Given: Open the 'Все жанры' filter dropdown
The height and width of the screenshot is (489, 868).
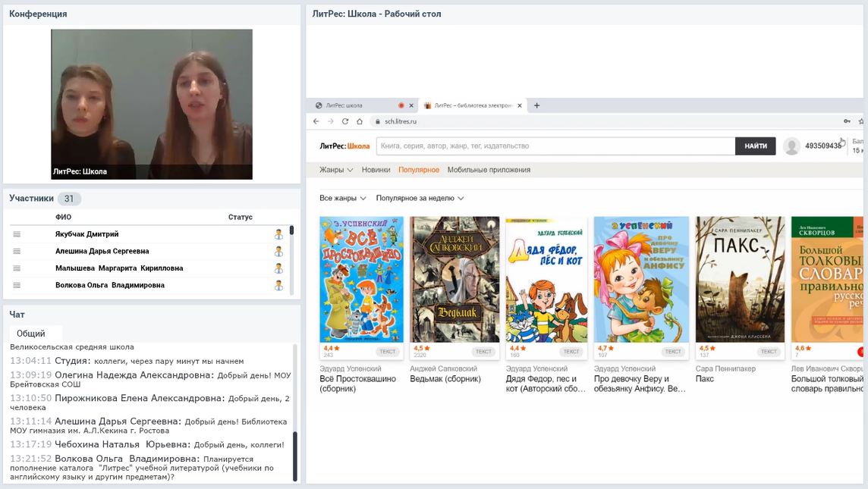Looking at the screenshot, I should point(343,198).
